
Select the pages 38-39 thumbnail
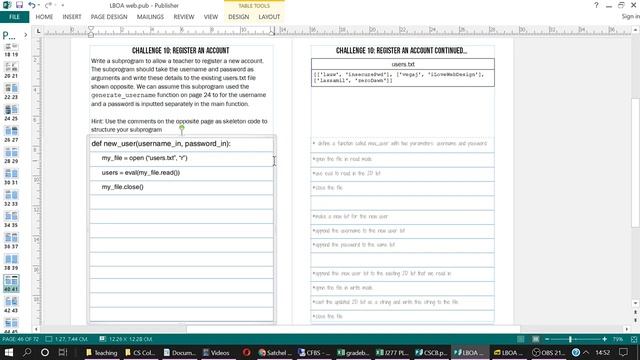(x=11, y=262)
